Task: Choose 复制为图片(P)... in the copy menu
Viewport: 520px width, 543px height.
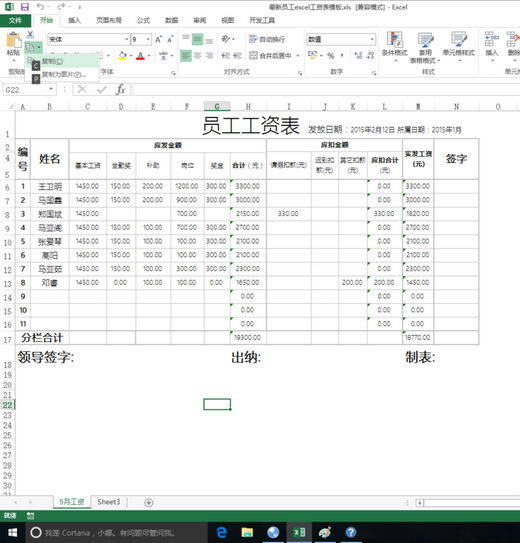Action: coord(62,74)
